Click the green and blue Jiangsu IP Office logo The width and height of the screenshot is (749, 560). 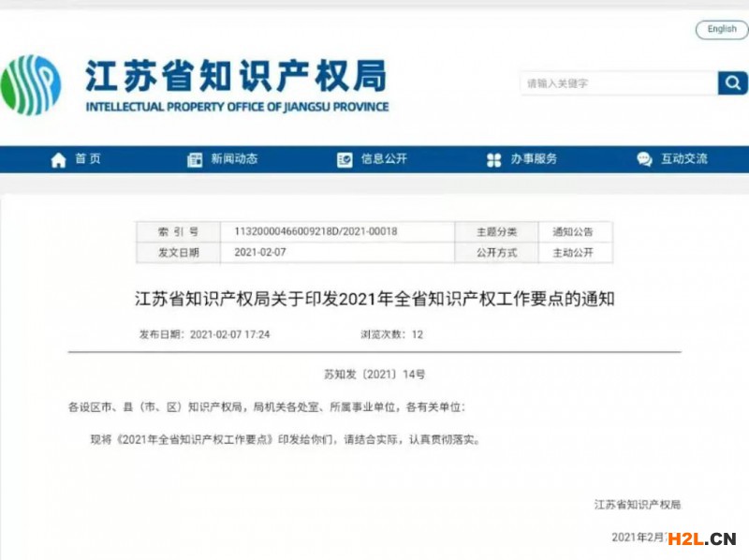click(32, 85)
